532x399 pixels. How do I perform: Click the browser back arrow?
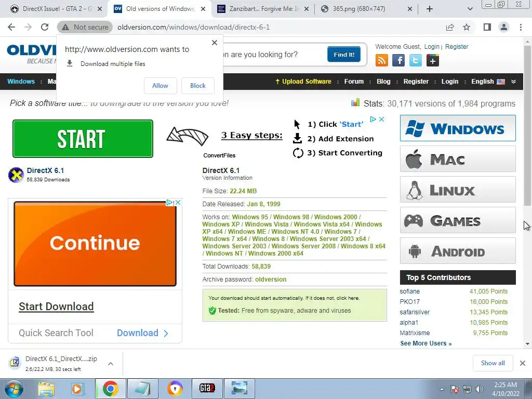[x=11, y=27]
